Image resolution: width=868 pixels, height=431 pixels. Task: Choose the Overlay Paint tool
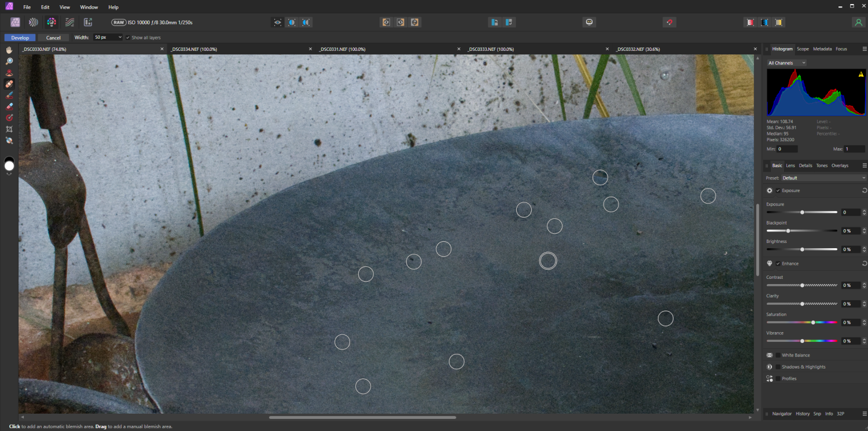[9, 95]
